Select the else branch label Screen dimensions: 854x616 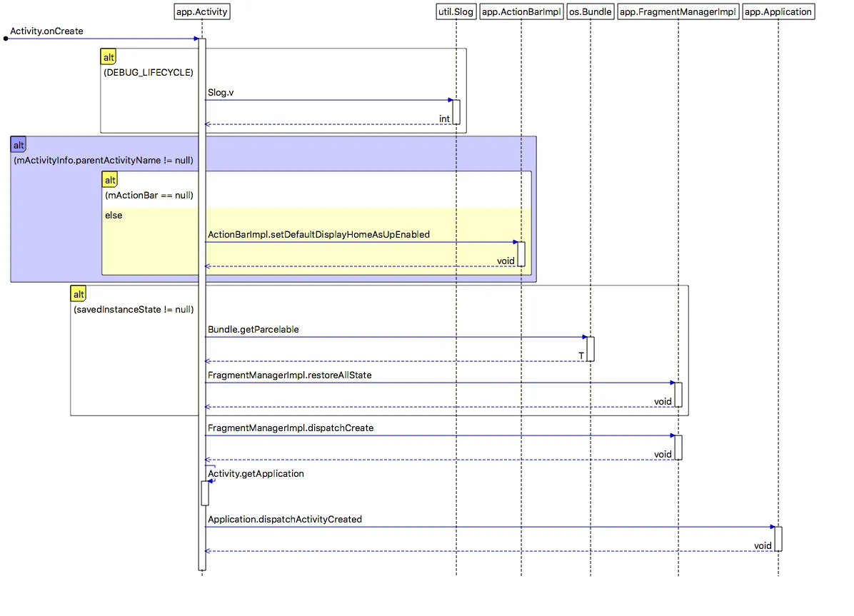tap(114, 216)
